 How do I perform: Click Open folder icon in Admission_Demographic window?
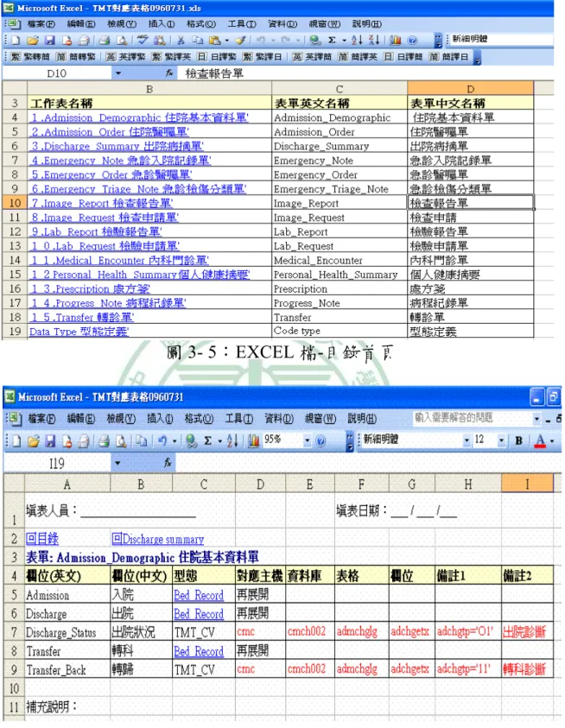(33, 440)
